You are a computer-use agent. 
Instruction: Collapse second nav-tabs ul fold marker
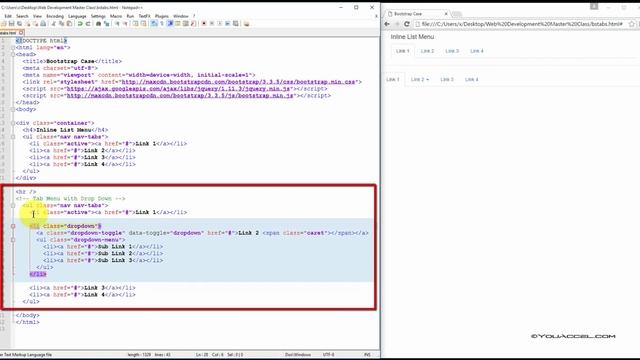pos(13,205)
